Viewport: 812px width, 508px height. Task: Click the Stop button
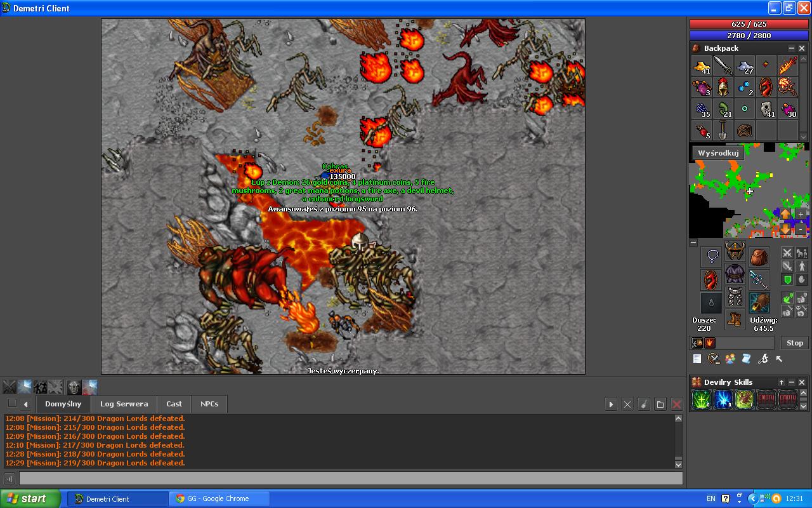[x=795, y=343]
